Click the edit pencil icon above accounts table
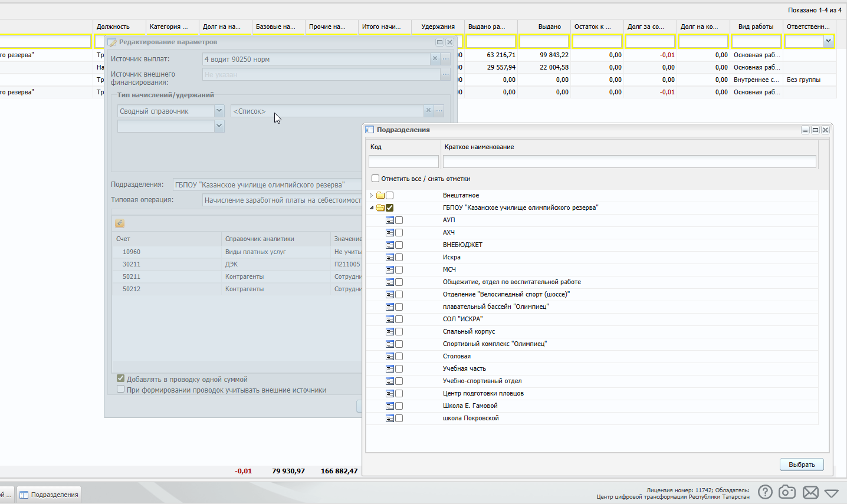 [x=120, y=223]
